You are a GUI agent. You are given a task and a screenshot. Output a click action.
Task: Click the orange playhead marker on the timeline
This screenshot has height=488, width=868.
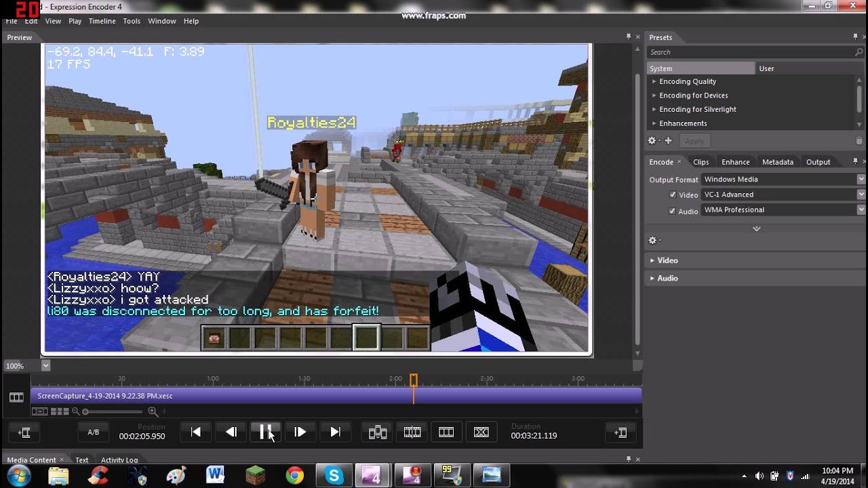pos(413,380)
